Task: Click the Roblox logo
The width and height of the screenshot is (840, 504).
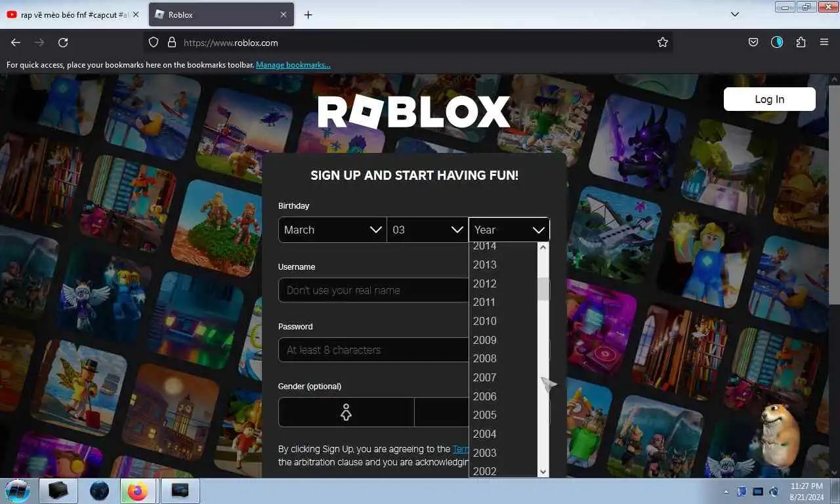Action: (x=414, y=112)
